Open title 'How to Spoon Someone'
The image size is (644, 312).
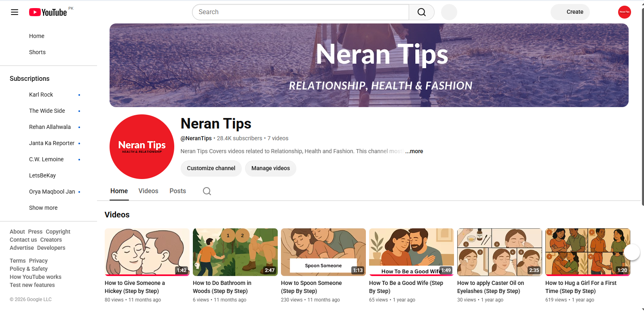click(x=311, y=287)
